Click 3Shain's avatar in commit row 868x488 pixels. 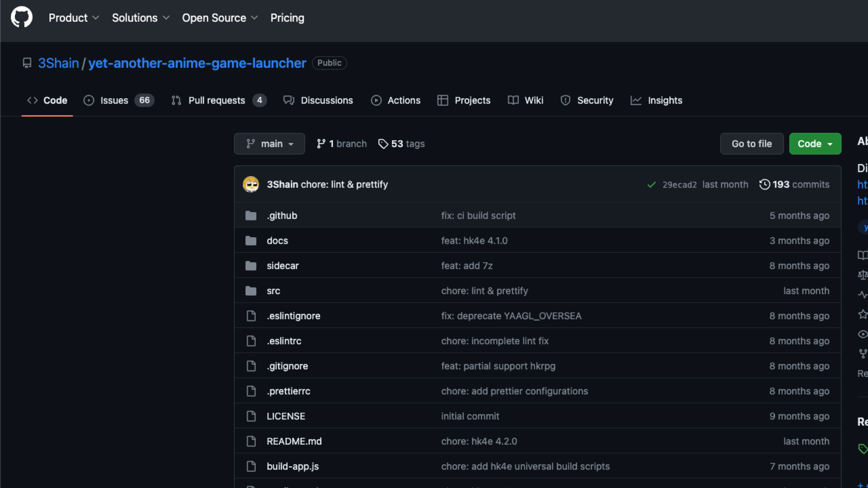(251, 184)
